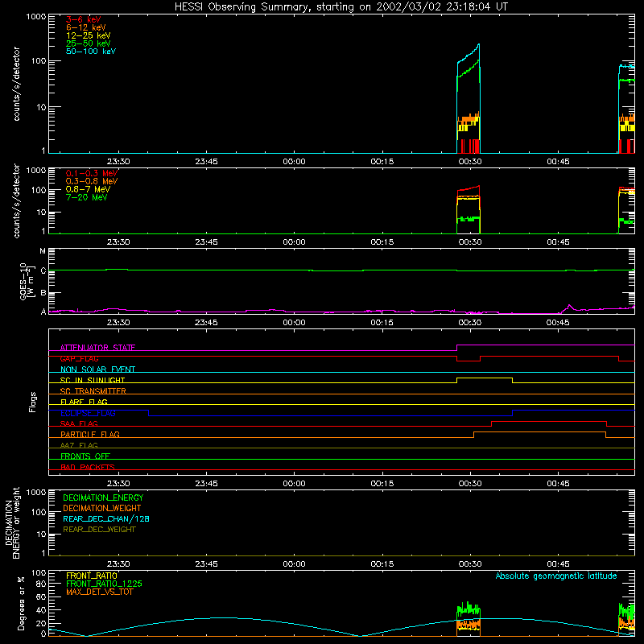Click the Degrees or % axis title
644x644 pixels.
coord(21,603)
